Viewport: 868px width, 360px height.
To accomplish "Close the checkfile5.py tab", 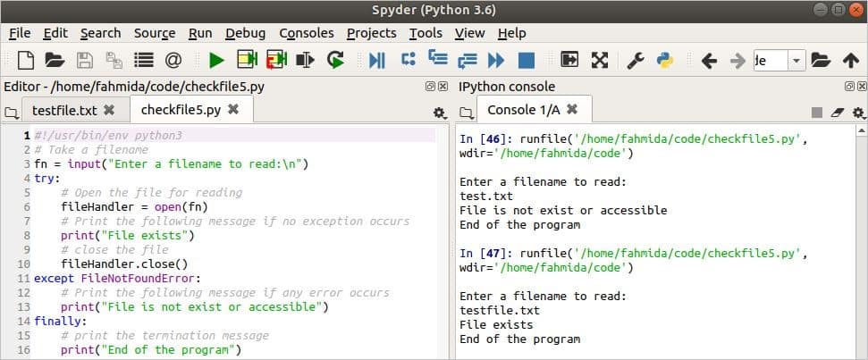I will (x=233, y=109).
